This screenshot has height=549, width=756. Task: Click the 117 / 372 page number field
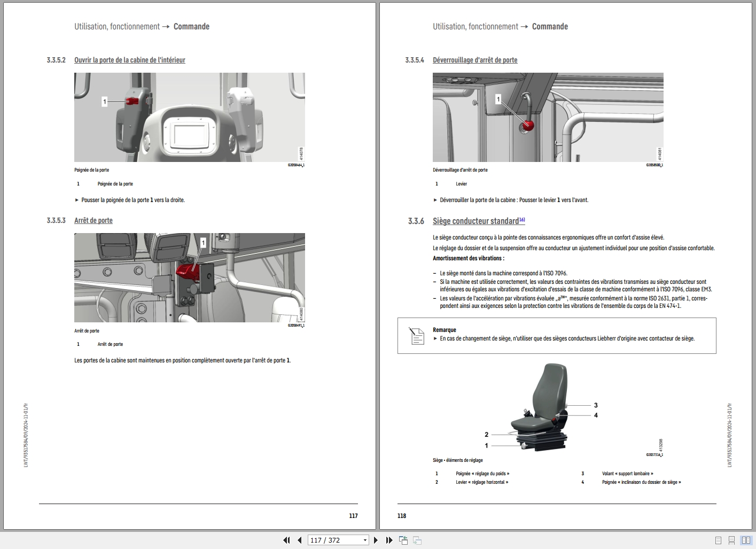point(334,540)
